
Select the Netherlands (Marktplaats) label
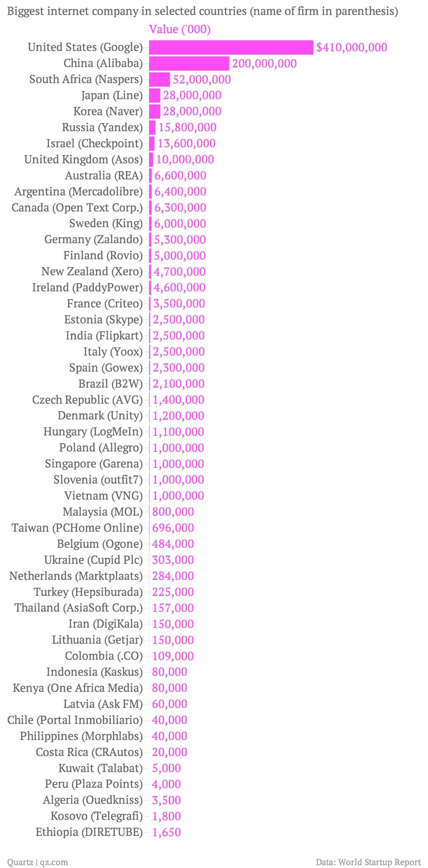point(76,576)
